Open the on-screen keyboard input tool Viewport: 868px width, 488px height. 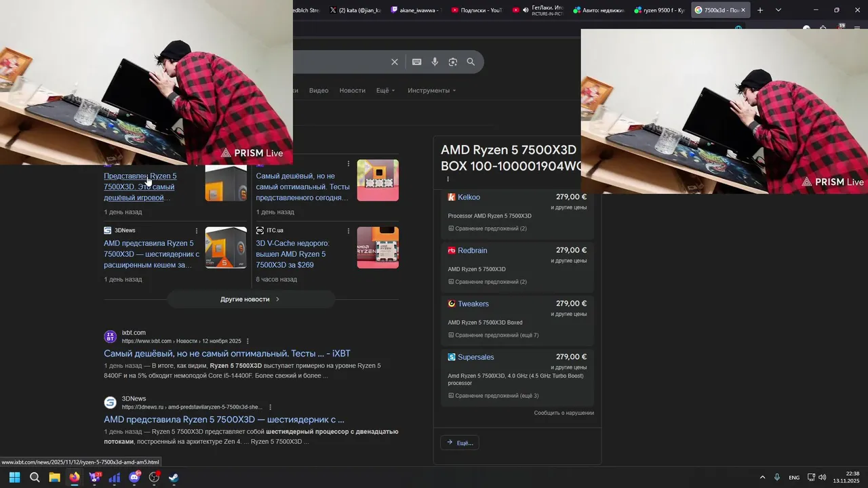[416, 62]
